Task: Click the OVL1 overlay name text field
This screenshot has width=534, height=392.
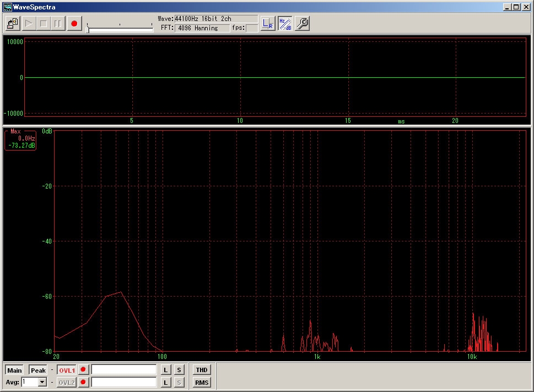Action: 123,370
